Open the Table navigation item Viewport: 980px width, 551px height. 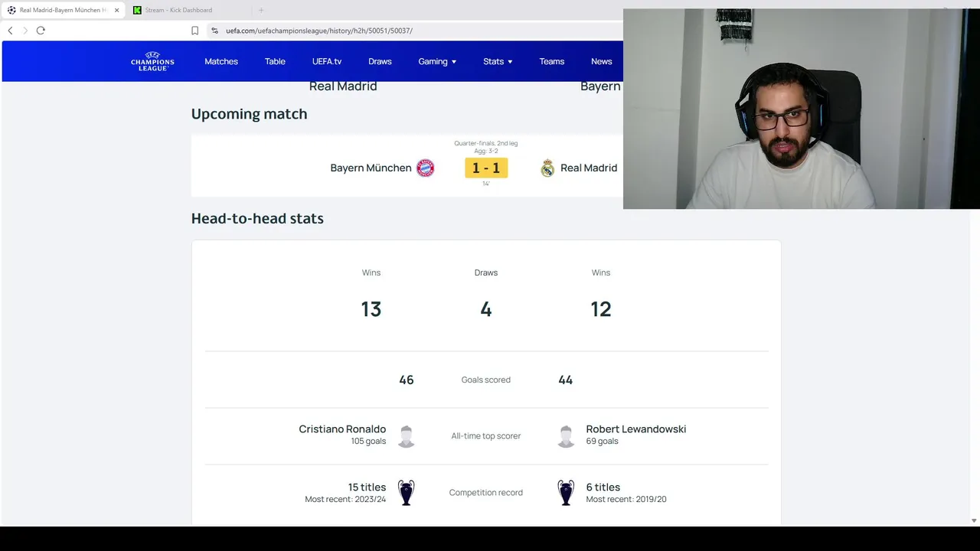(x=275, y=61)
